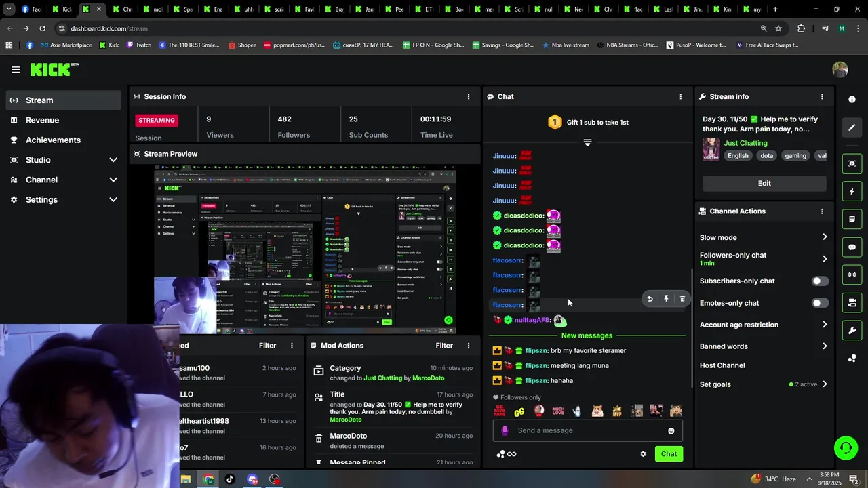Select the pencil edit icon in right sidebar
The width and height of the screenshot is (868, 488).
click(x=852, y=127)
